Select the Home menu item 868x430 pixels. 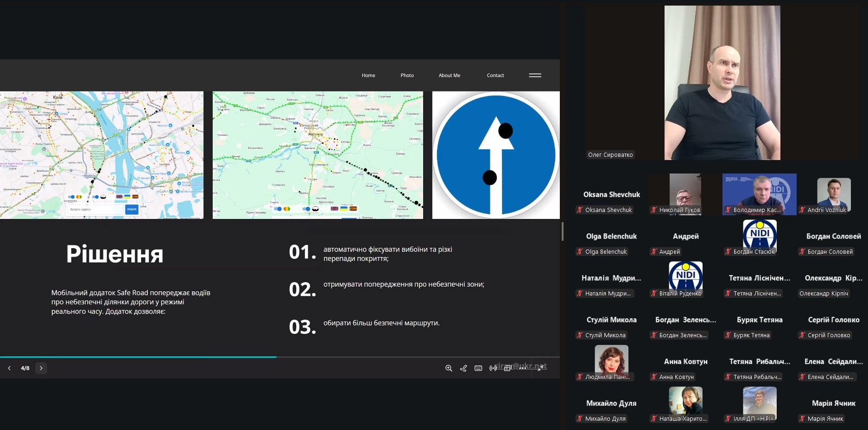coord(368,75)
